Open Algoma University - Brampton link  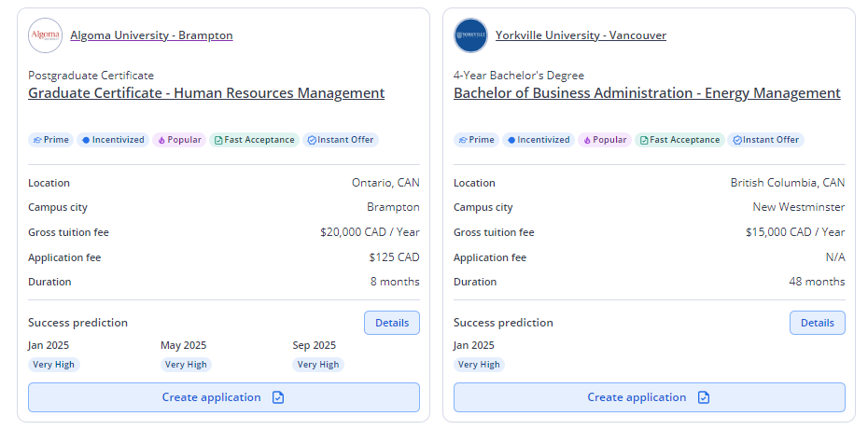point(152,35)
